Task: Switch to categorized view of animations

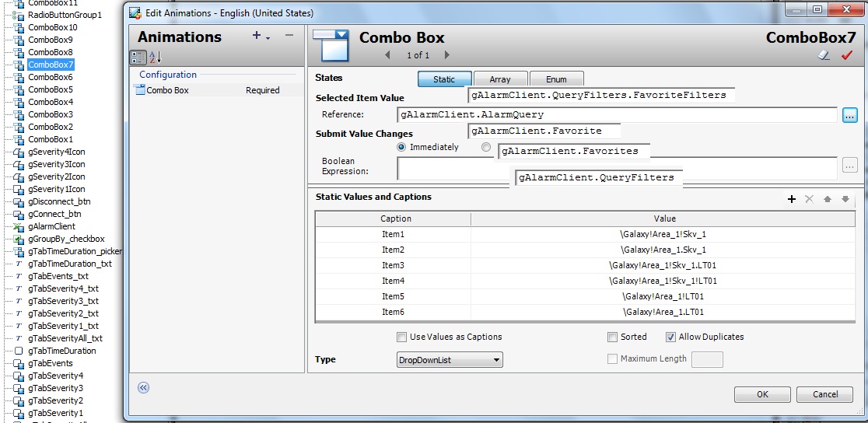Action: coord(137,57)
